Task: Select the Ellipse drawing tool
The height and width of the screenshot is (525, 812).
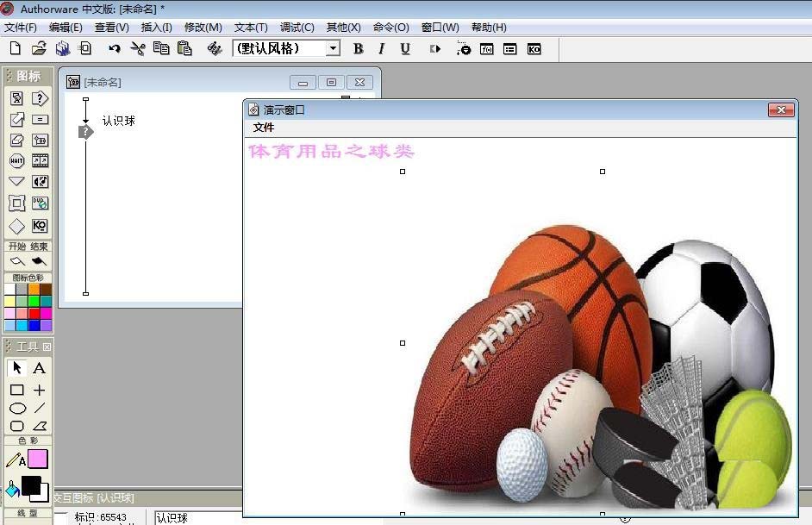Action: 17,408
